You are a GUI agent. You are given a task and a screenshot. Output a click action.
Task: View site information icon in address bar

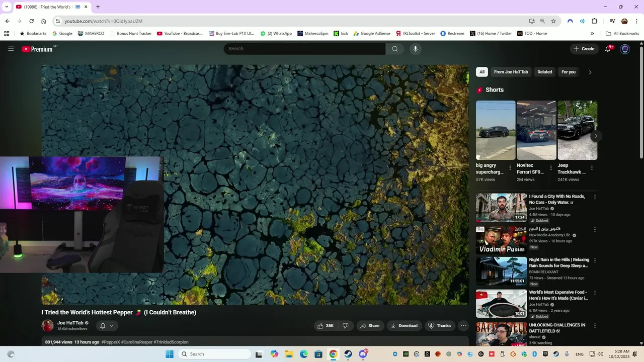(x=58, y=21)
